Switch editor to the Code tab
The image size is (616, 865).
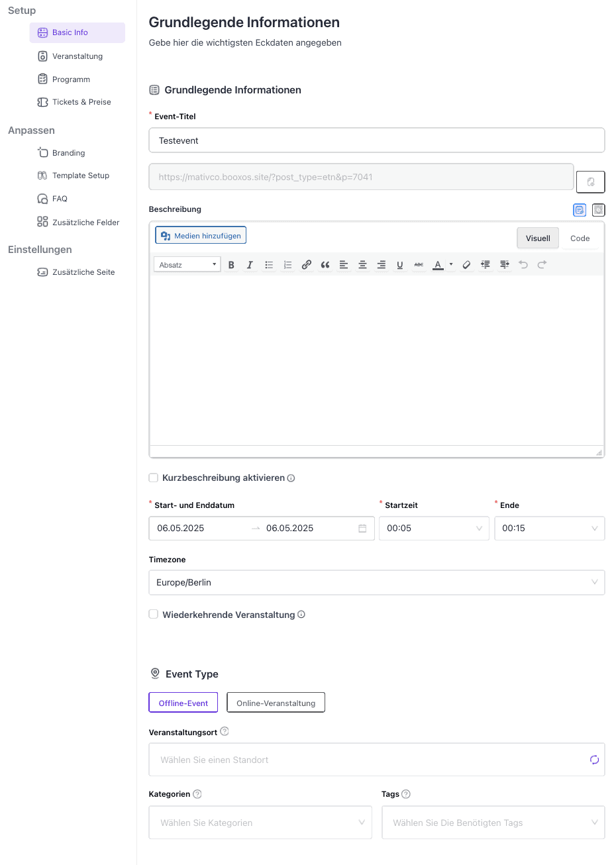pyautogui.click(x=580, y=238)
